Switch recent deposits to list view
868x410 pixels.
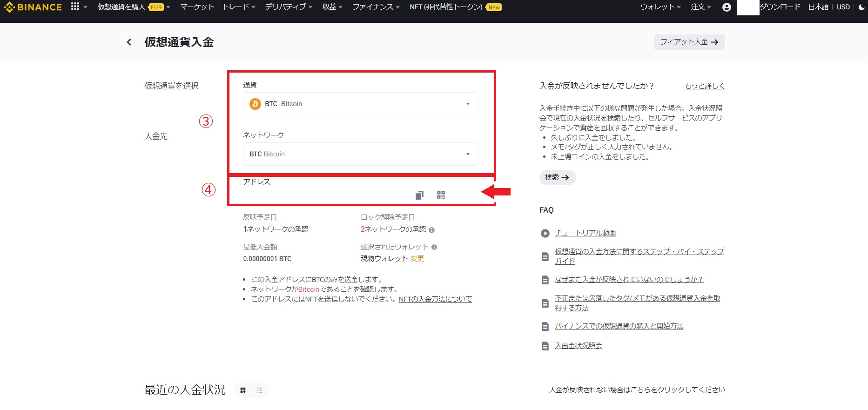coord(260,390)
